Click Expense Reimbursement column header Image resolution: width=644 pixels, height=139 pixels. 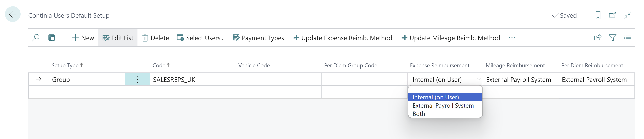point(439,65)
